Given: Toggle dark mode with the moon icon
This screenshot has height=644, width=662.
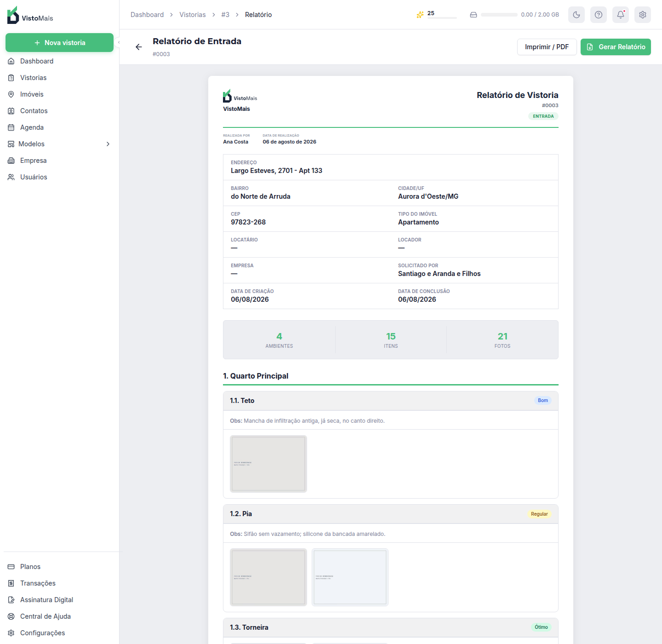Looking at the screenshot, I should click(576, 15).
